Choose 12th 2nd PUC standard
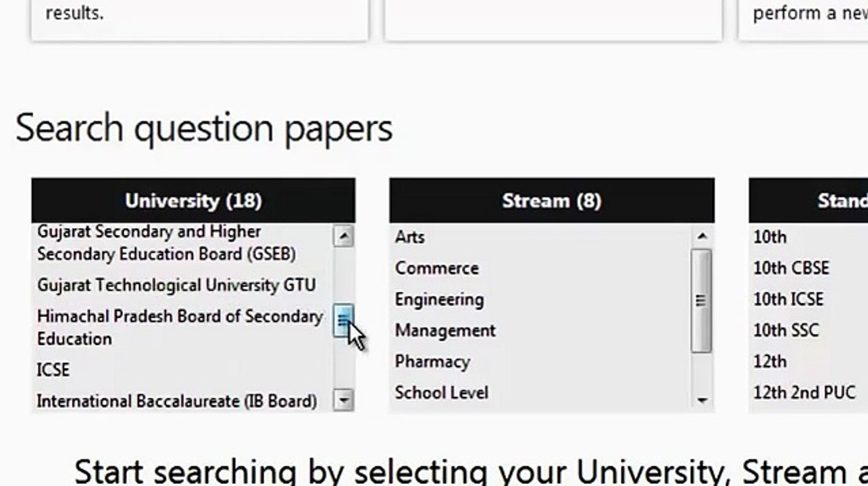 (805, 392)
